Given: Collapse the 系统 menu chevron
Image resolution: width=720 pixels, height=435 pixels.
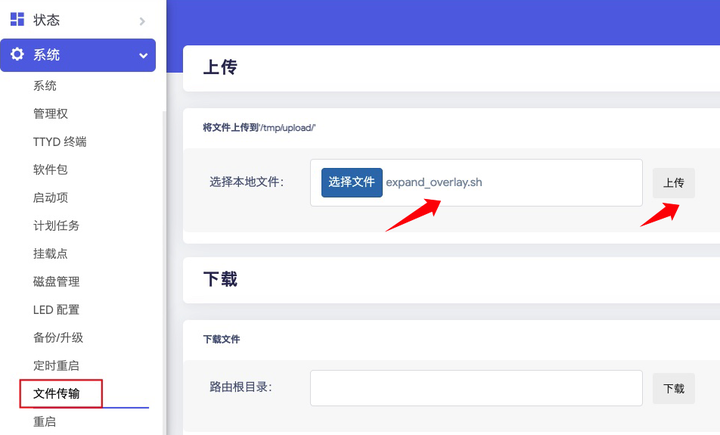Looking at the screenshot, I should pyautogui.click(x=143, y=56).
